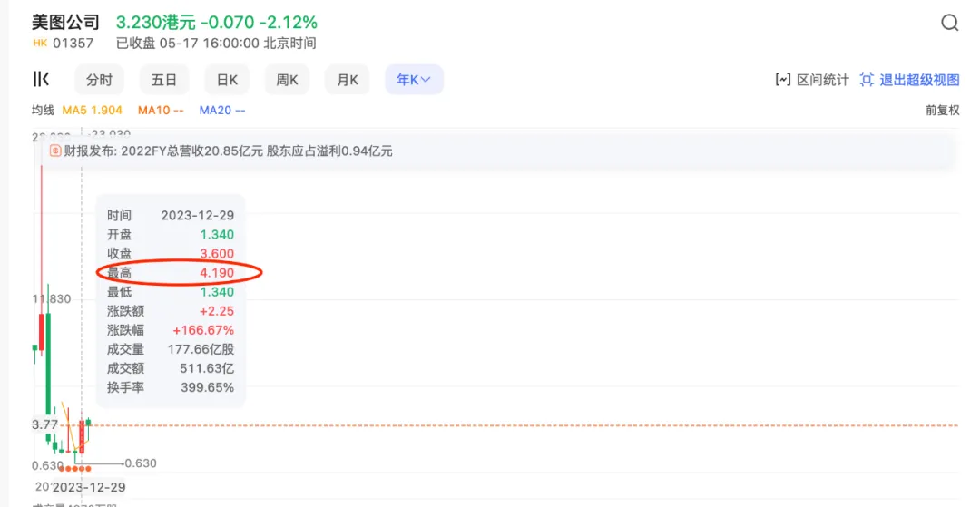Click the 开盘 1.340 tooltip row

click(171, 235)
